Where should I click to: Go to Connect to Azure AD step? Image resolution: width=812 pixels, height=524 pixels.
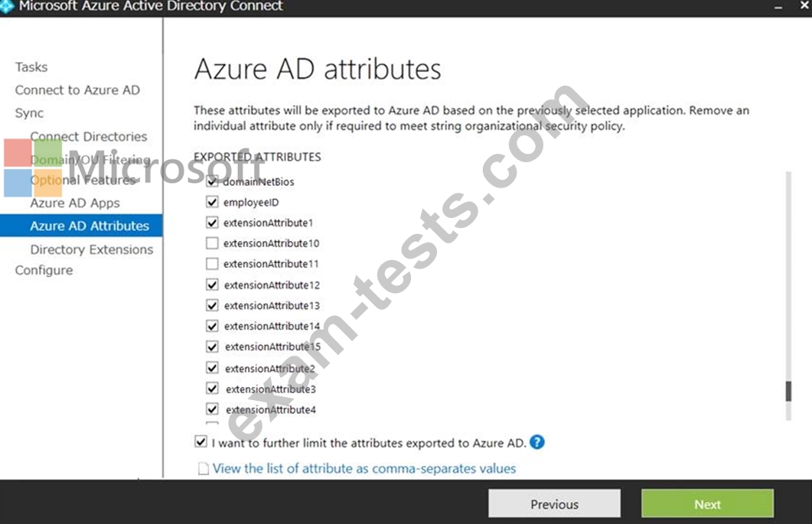point(77,90)
